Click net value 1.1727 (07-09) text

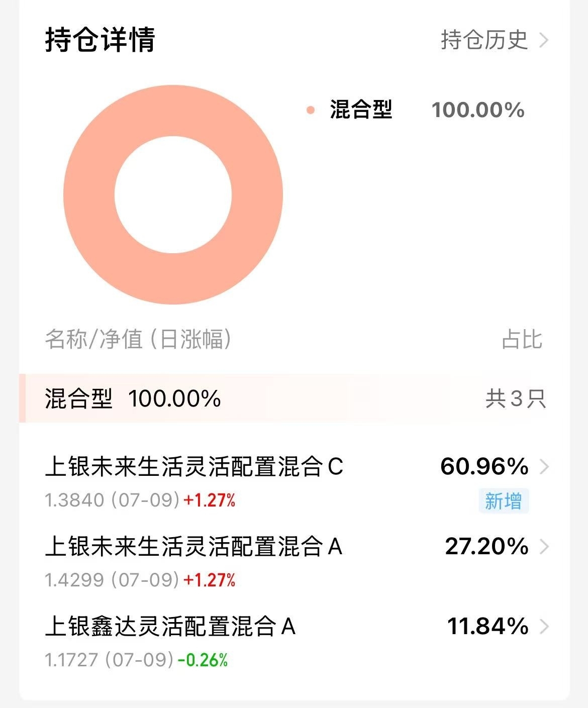(109, 660)
